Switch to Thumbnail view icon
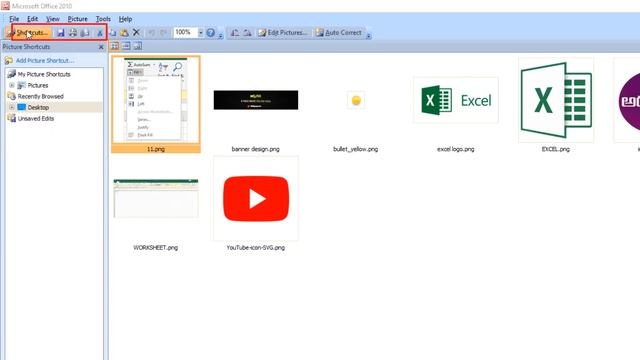 pos(115,46)
